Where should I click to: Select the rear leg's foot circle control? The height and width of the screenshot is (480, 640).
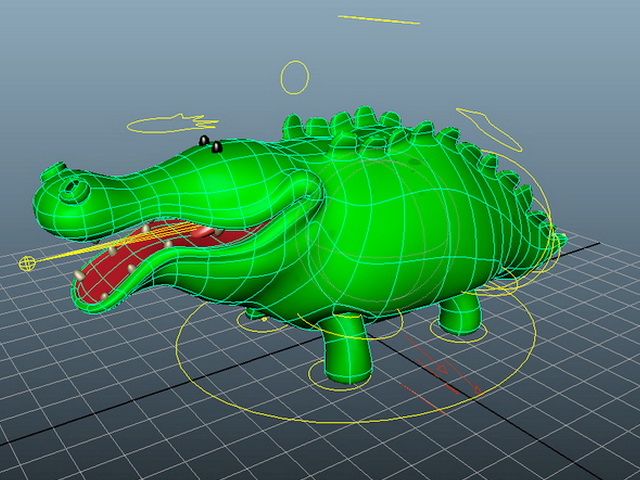(x=459, y=329)
